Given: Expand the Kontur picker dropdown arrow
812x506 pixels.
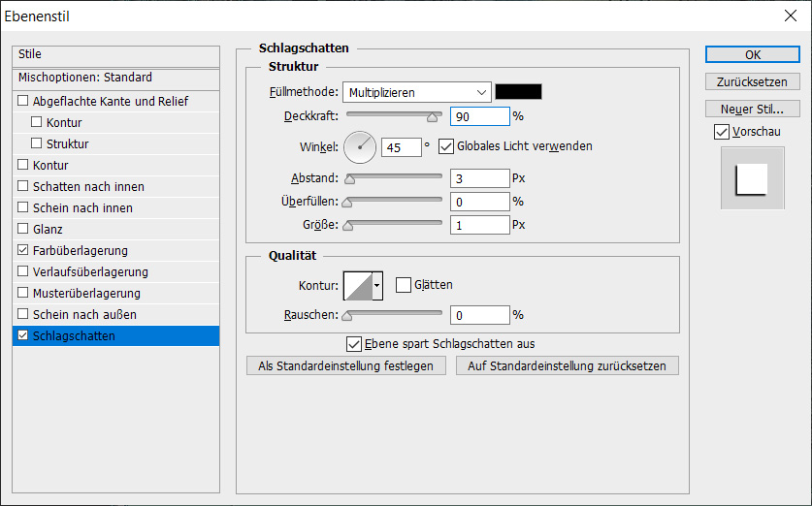Looking at the screenshot, I should point(377,285).
